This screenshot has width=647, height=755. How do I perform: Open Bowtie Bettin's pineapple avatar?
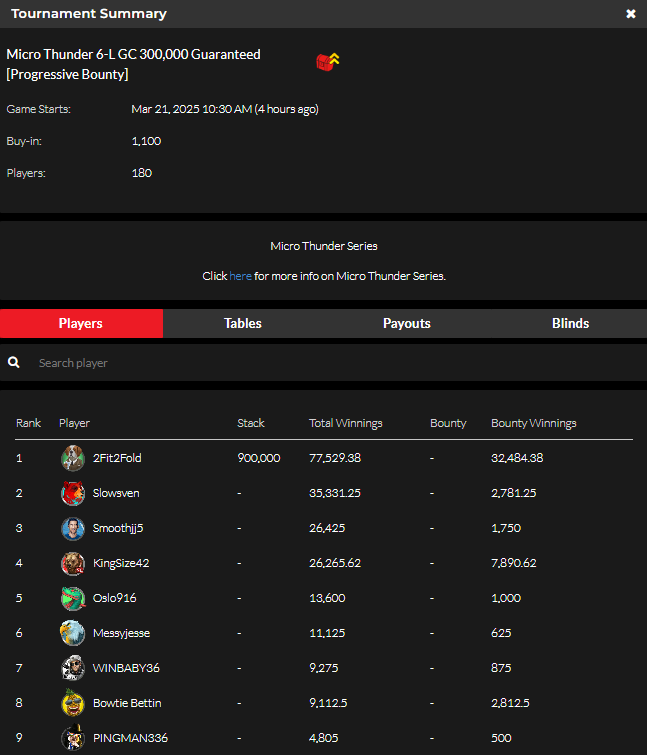(x=73, y=703)
